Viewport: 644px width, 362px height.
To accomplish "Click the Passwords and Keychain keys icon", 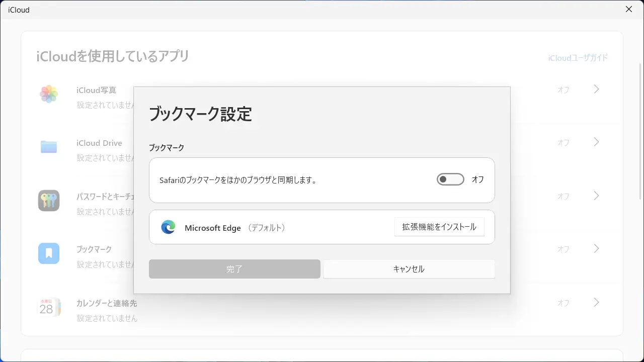I will (49, 201).
